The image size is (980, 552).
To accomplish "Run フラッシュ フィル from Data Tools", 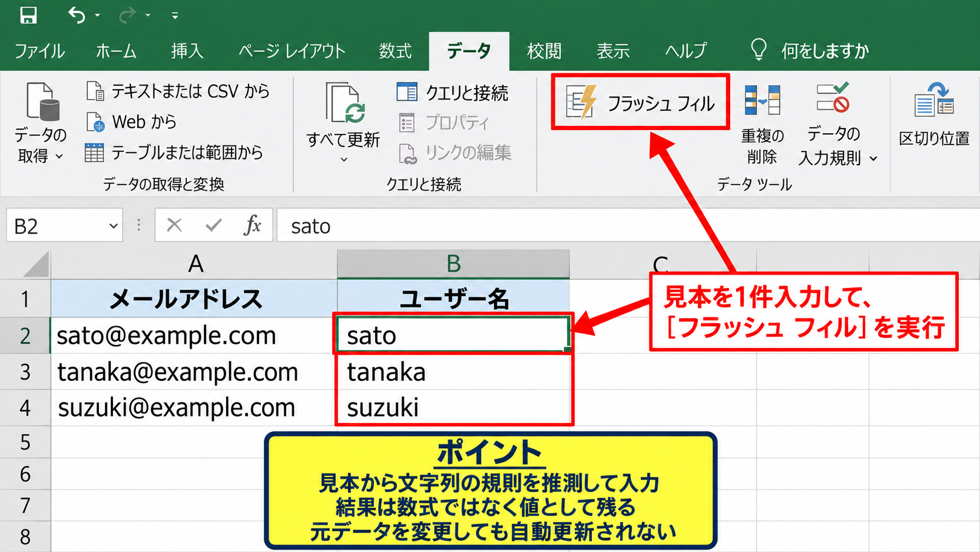I will (x=641, y=102).
